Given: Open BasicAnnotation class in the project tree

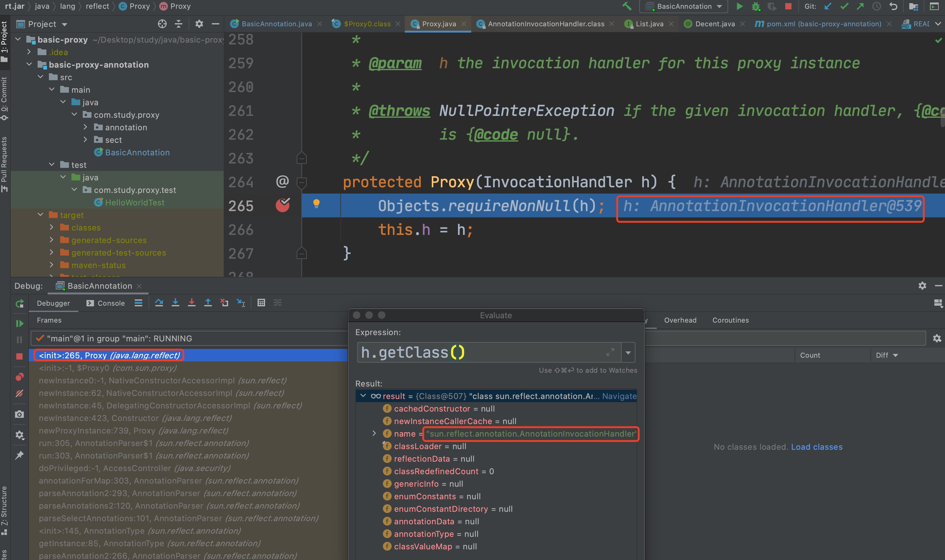Looking at the screenshot, I should tap(137, 152).
